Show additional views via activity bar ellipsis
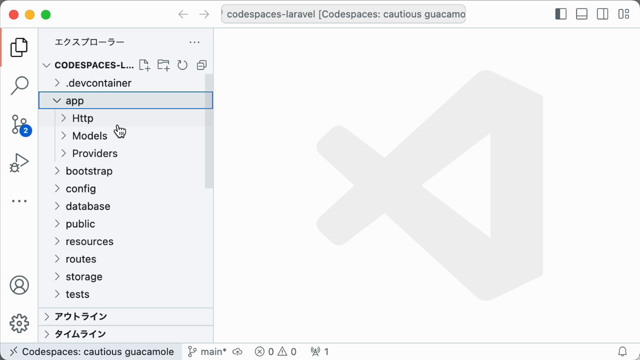 19,201
